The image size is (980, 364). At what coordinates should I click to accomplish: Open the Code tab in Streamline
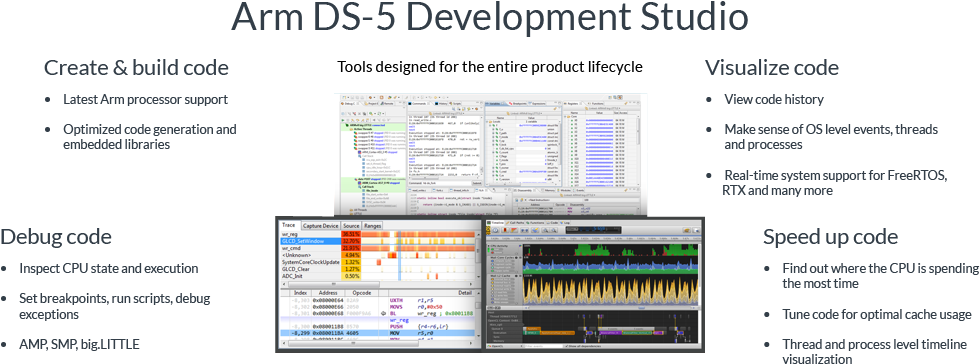pyautogui.click(x=552, y=223)
